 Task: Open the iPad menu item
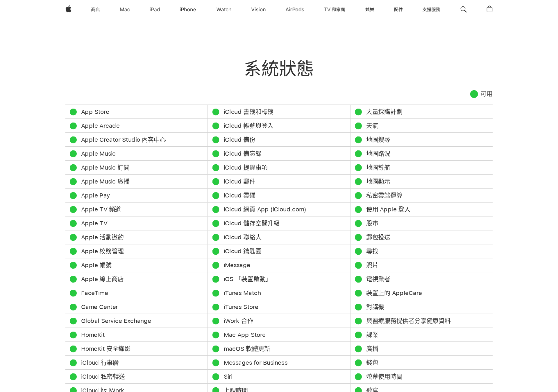pyautogui.click(x=155, y=10)
